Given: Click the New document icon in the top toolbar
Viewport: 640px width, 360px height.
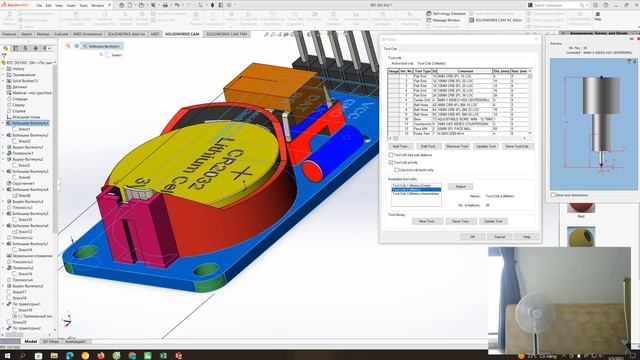Looking at the screenshot, I should [x=130, y=5].
